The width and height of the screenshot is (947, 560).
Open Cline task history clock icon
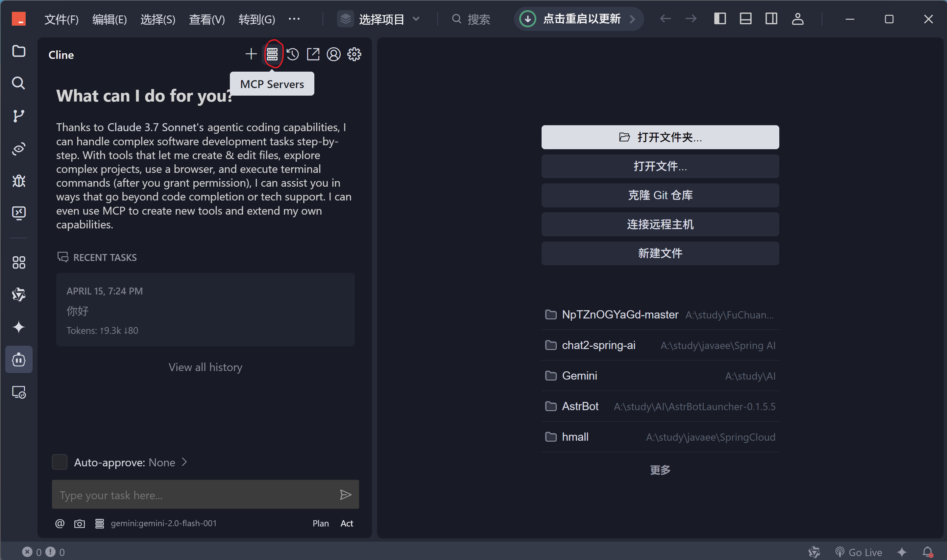293,54
